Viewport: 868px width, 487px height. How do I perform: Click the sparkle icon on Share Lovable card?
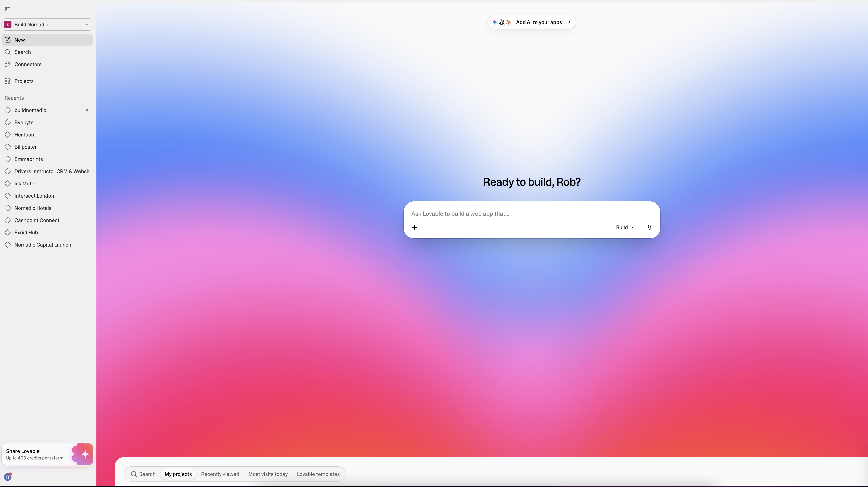pos(85,454)
